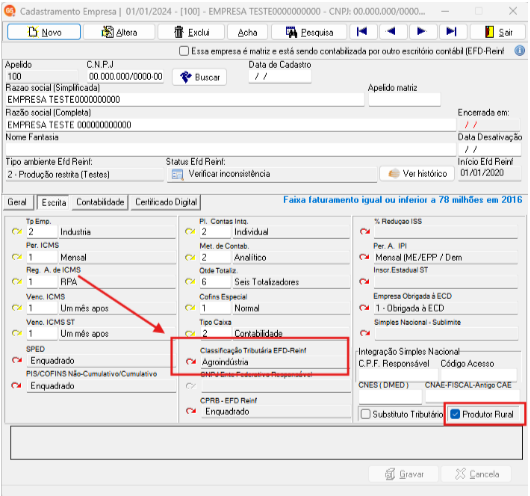Click the blue info icon
The height and width of the screenshot is (496, 530).
[520, 51]
